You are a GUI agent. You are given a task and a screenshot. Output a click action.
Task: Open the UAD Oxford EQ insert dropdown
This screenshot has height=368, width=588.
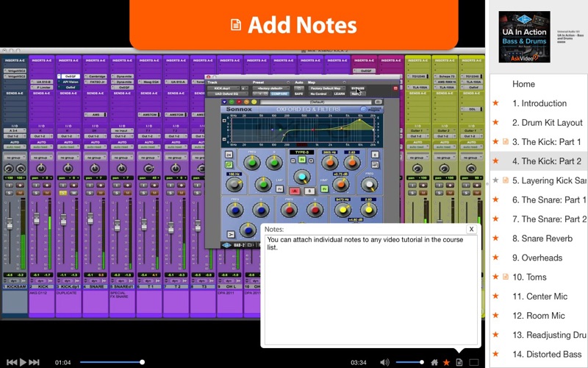pos(227,93)
